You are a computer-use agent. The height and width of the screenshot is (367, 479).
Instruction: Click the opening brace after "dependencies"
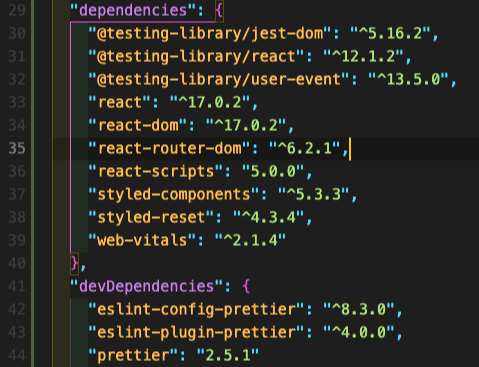(x=219, y=10)
